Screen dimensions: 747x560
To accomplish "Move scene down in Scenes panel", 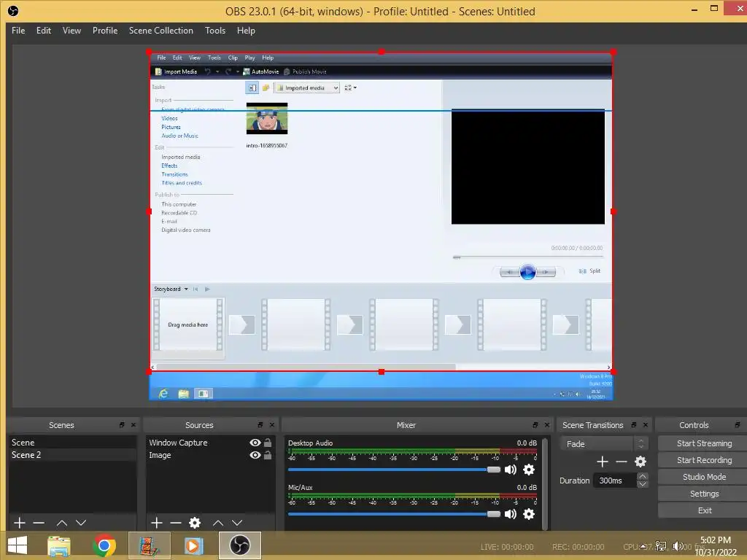I will click(x=81, y=523).
